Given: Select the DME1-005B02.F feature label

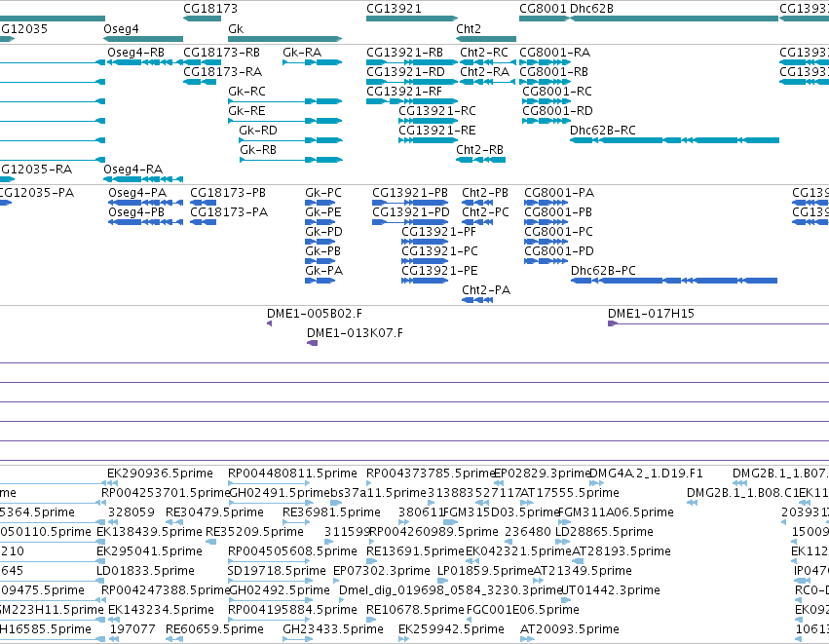Looking at the screenshot, I should tap(315, 314).
